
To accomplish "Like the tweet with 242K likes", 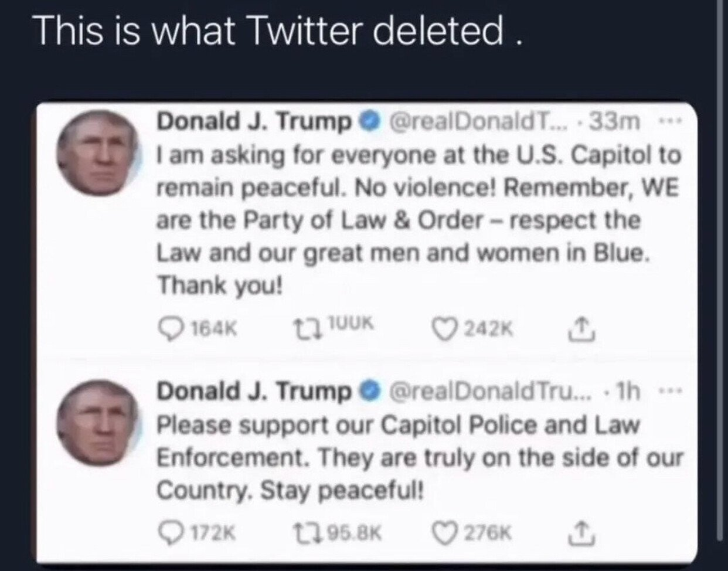I will (x=445, y=329).
